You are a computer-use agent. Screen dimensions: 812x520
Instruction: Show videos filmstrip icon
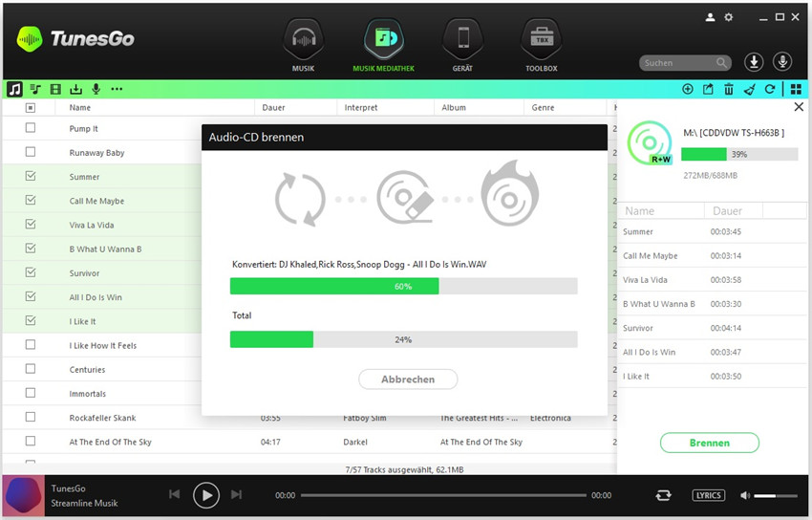[x=55, y=89]
